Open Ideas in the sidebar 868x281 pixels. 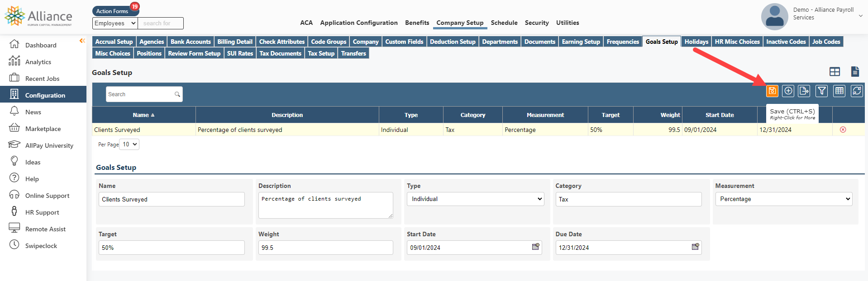pos(33,162)
